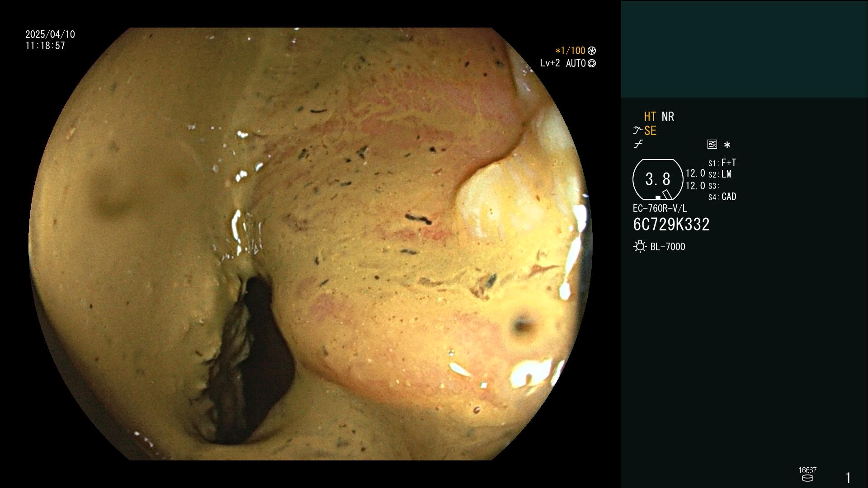Click the HT indicator label
This screenshot has width=868, height=488.
650,117
